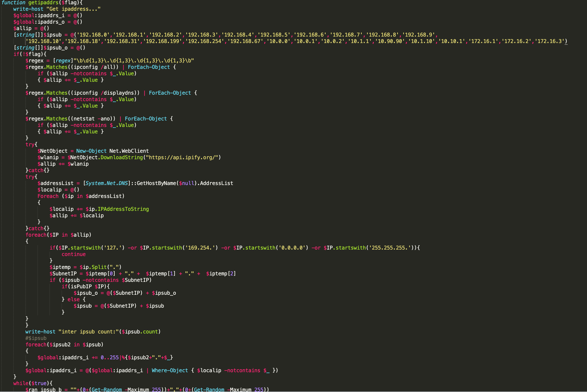Click the URL "https://api.ipify.org/"

click(182, 157)
